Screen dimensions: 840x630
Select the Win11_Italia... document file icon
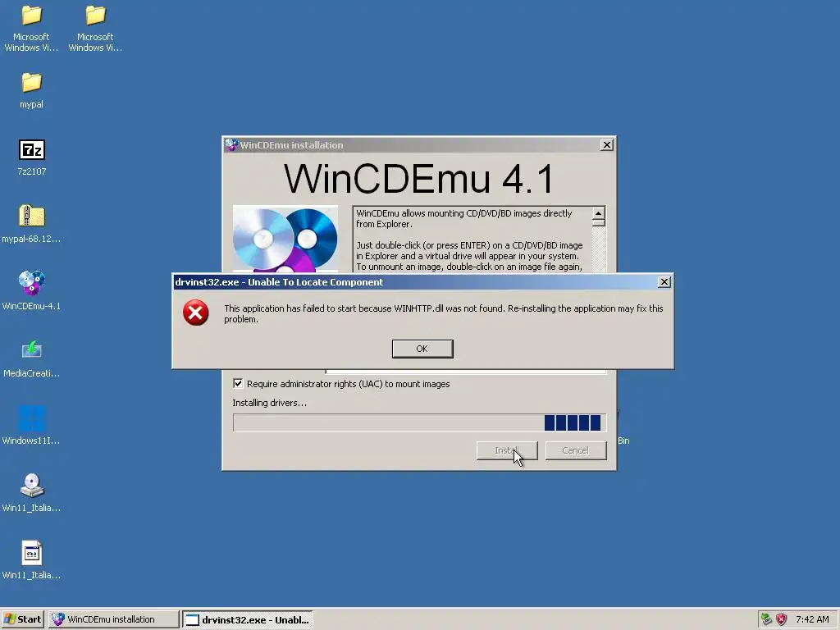32,553
